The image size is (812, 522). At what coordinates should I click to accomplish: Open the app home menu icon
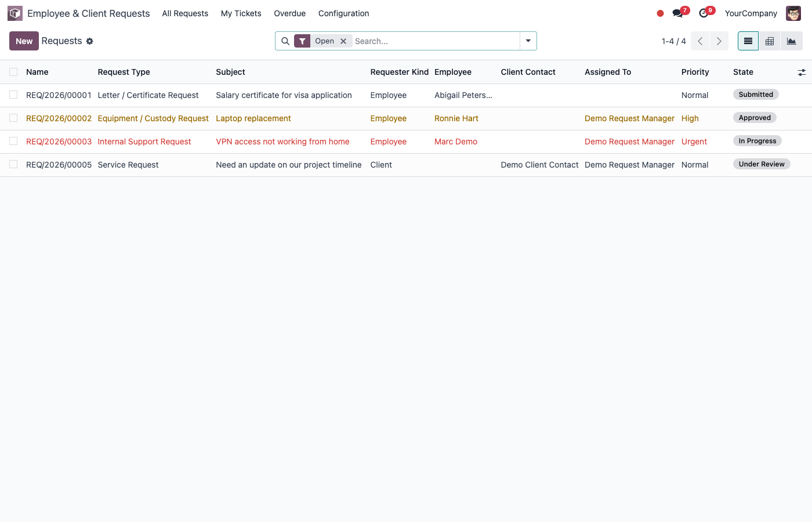[15, 13]
